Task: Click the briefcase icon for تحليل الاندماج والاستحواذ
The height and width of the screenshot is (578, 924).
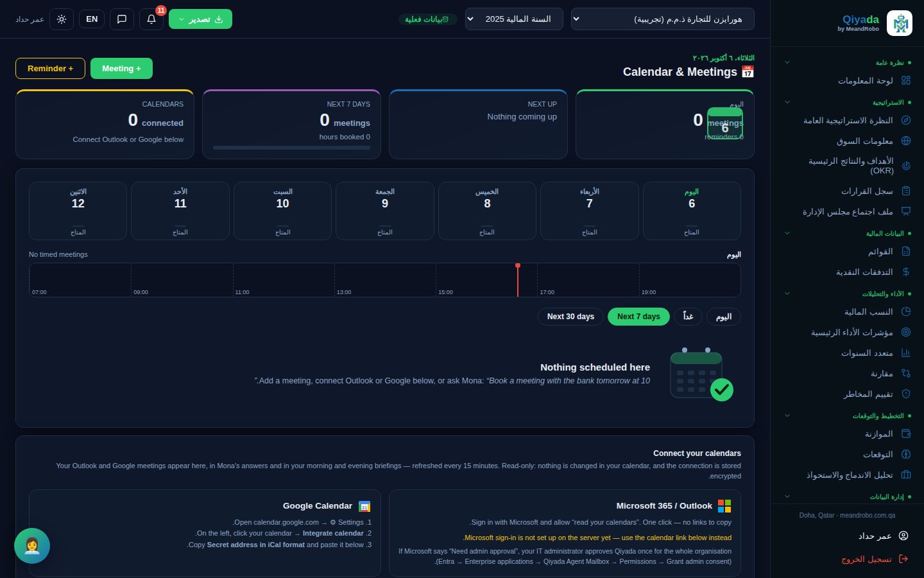Action: [x=906, y=475]
